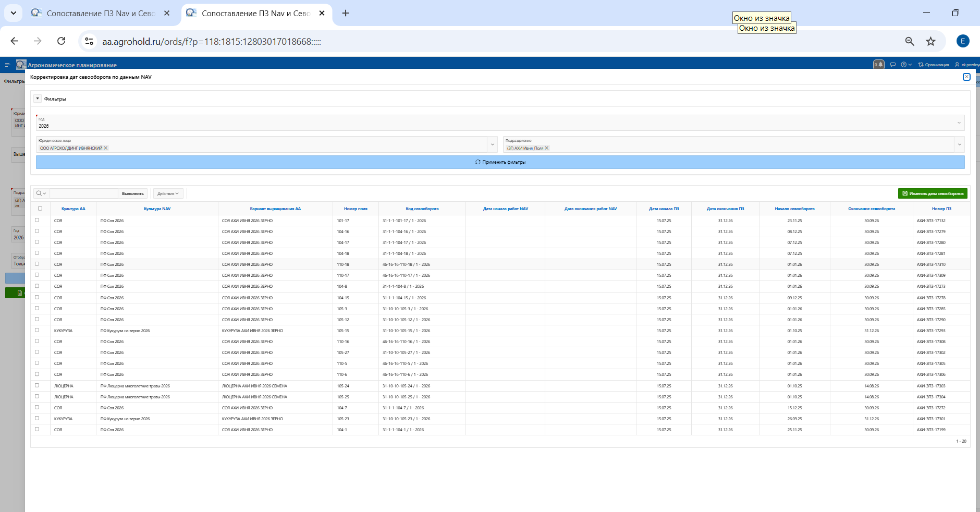Check the КУКУРУЗА row for field 105-15
The image size is (980, 512).
click(x=37, y=330)
